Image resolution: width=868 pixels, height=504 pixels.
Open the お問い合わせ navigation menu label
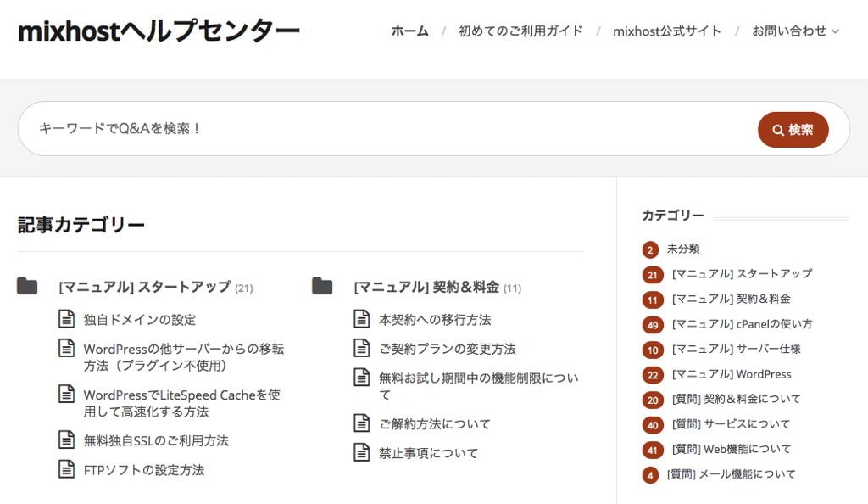pos(789,31)
